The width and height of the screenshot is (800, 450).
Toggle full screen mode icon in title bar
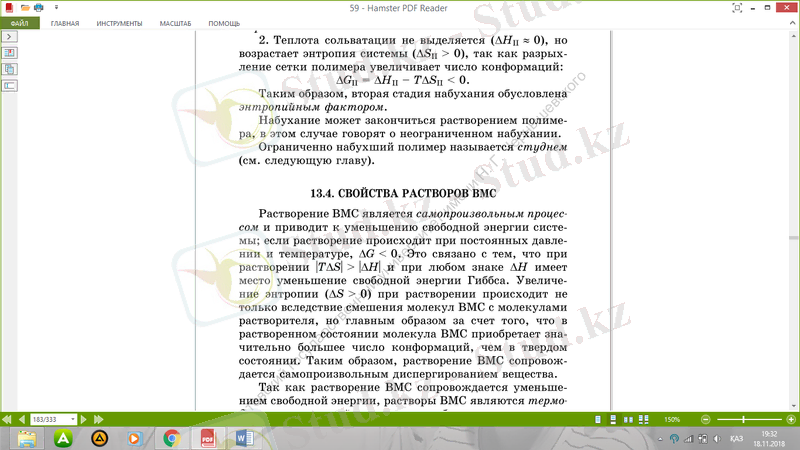click(737, 8)
